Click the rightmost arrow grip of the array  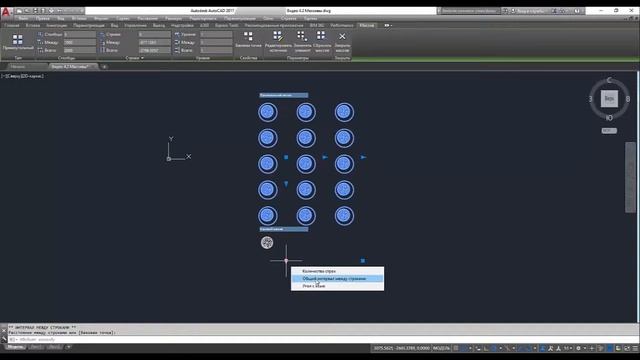363,157
